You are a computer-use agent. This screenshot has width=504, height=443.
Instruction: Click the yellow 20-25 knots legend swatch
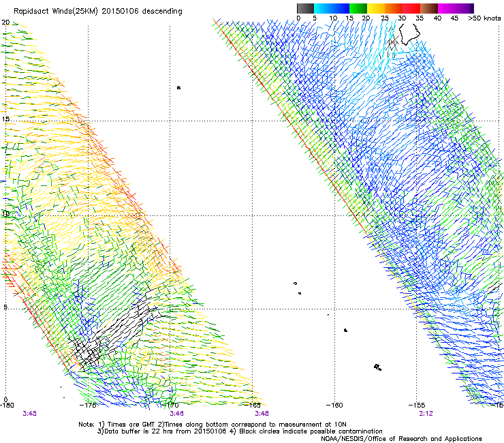[x=376, y=8]
